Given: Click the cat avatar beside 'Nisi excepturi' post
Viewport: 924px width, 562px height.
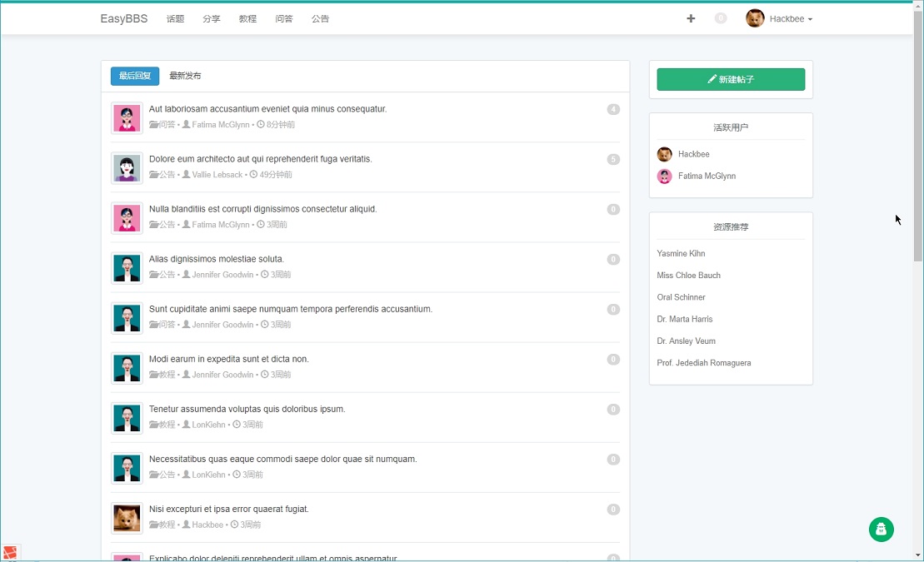Looking at the screenshot, I should 127,519.
